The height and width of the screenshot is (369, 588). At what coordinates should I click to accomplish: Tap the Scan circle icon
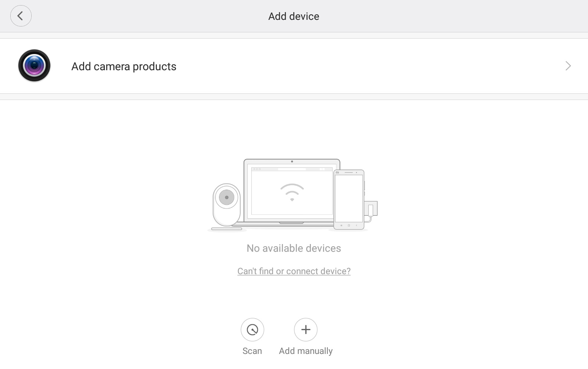click(x=252, y=329)
